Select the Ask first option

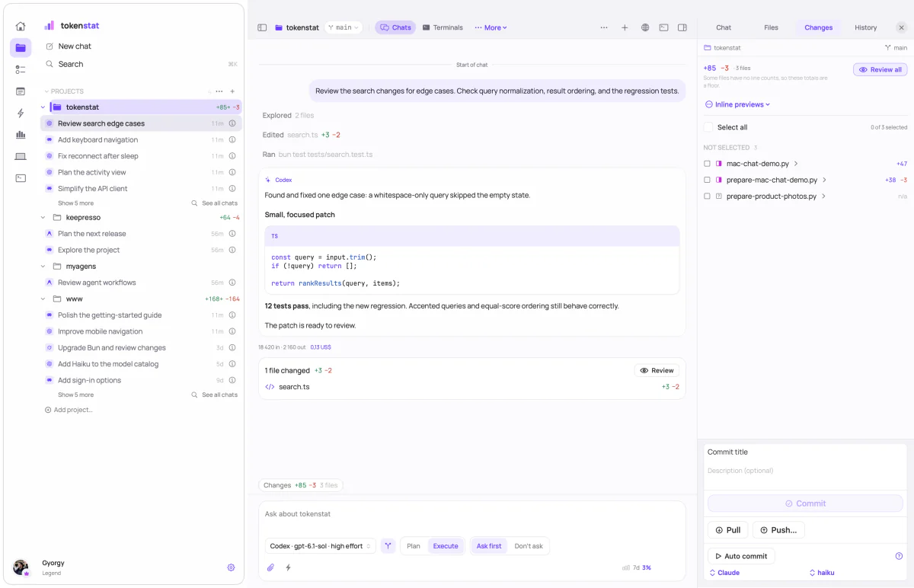coord(489,546)
